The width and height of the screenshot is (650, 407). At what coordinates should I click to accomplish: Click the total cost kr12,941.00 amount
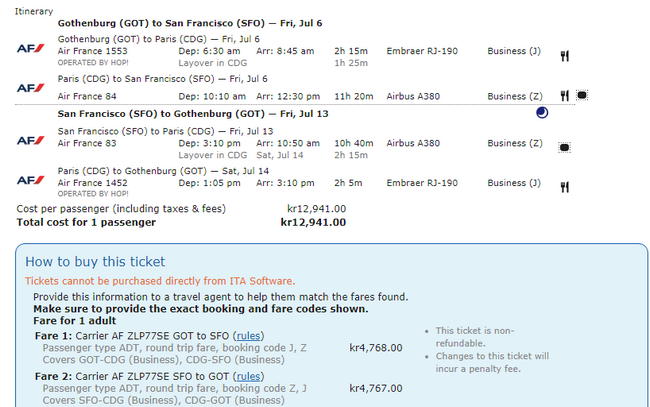(x=313, y=223)
